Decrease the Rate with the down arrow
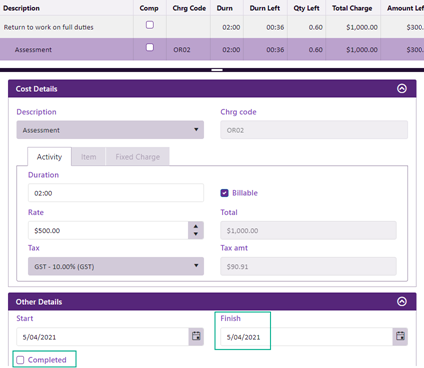This screenshot has width=424, height=368. 196,234
